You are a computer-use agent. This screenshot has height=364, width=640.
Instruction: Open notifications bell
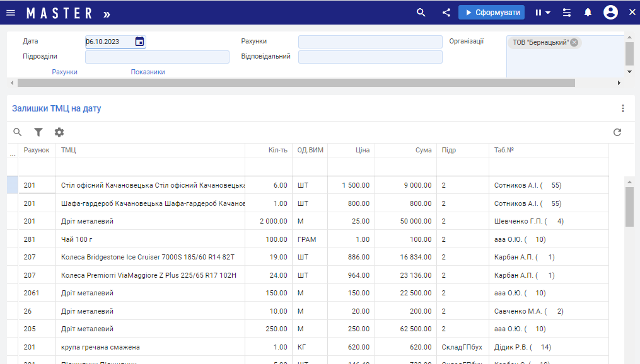(x=588, y=13)
